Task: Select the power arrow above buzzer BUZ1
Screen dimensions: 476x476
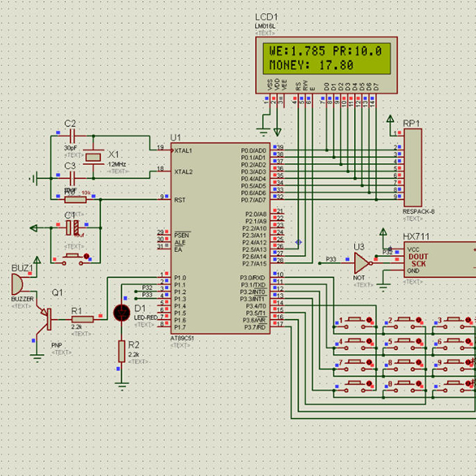Action: (37, 260)
